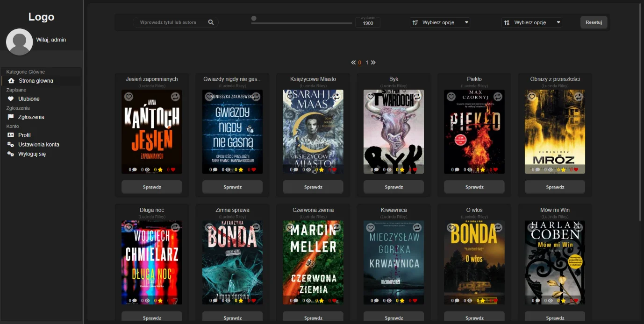Toggle favorite heart on Mów mi Win cover
This screenshot has height=324, width=644.
pos(532,227)
